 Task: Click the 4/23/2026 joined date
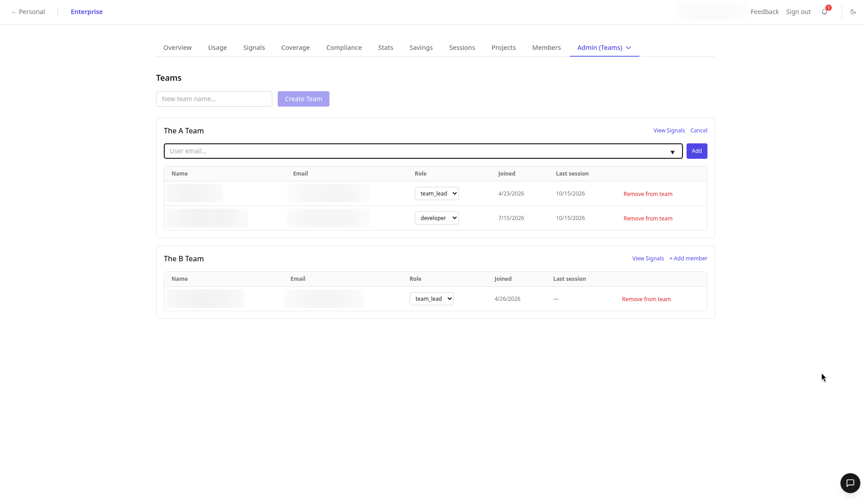tap(511, 194)
